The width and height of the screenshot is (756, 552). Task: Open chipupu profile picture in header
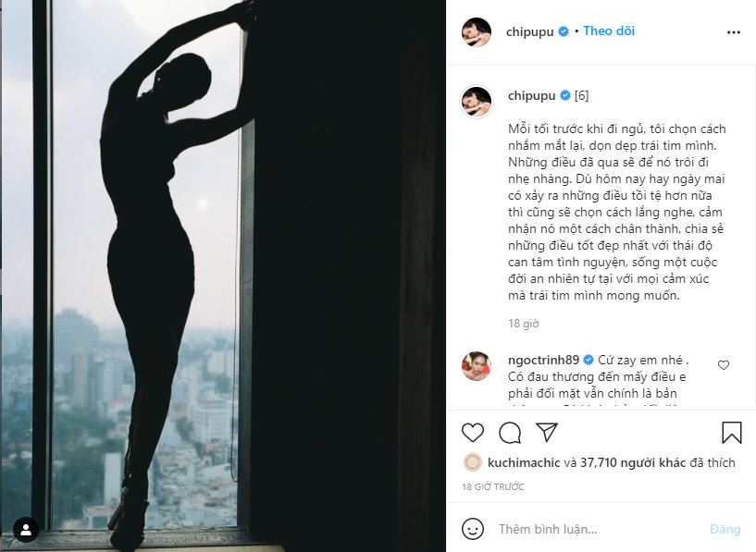coord(477,32)
